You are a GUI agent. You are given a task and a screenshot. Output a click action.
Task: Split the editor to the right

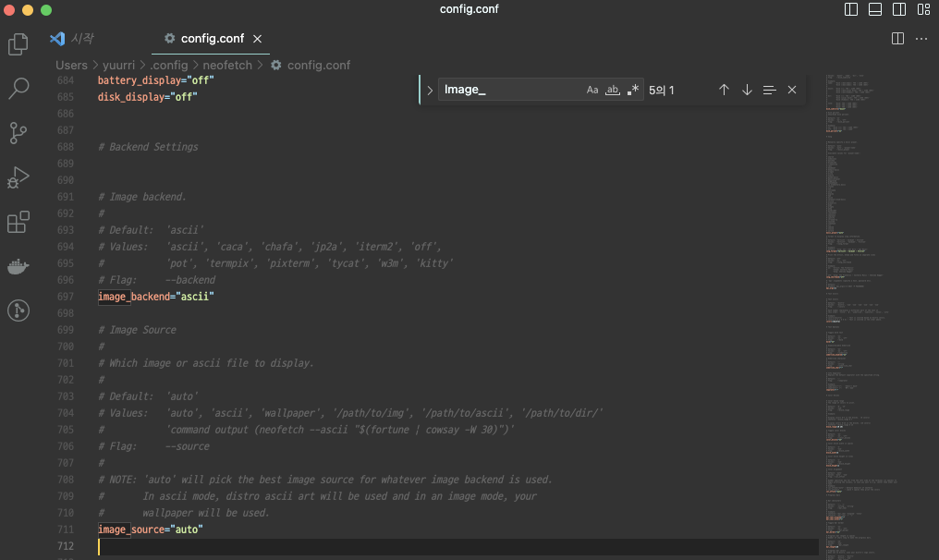897,38
